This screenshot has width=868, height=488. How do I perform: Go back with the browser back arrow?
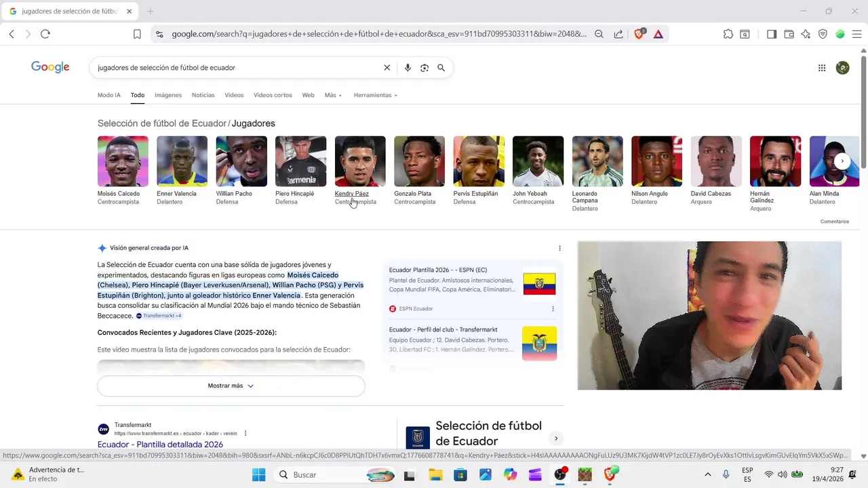(12, 34)
